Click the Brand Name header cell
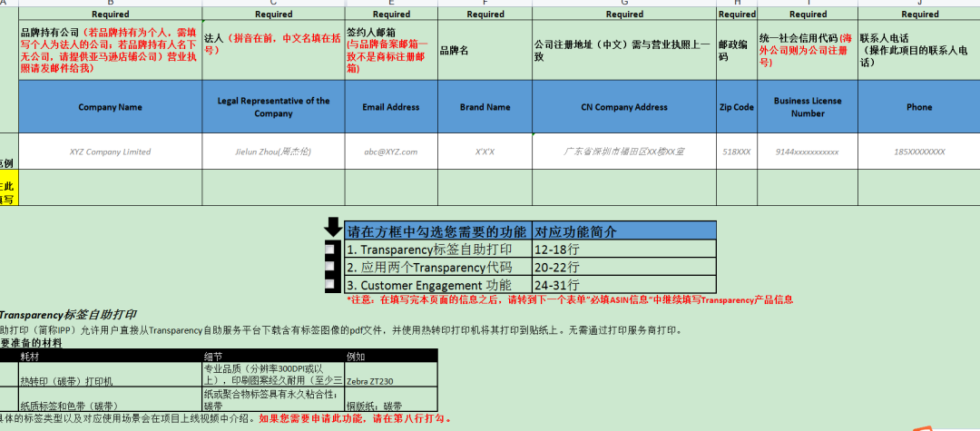This screenshot has height=431, width=980. click(x=485, y=107)
